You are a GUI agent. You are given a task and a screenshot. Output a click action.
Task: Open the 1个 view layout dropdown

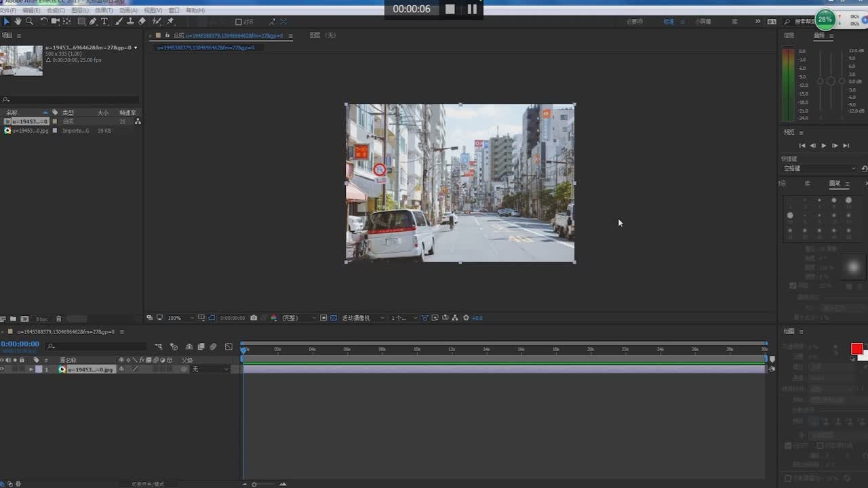coord(404,318)
